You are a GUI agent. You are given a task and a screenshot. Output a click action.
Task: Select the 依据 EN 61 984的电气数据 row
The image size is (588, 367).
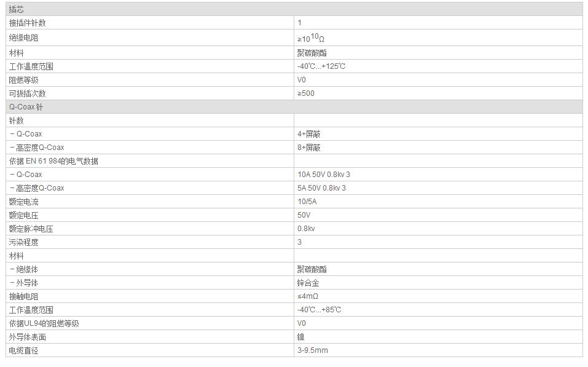tap(53, 161)
